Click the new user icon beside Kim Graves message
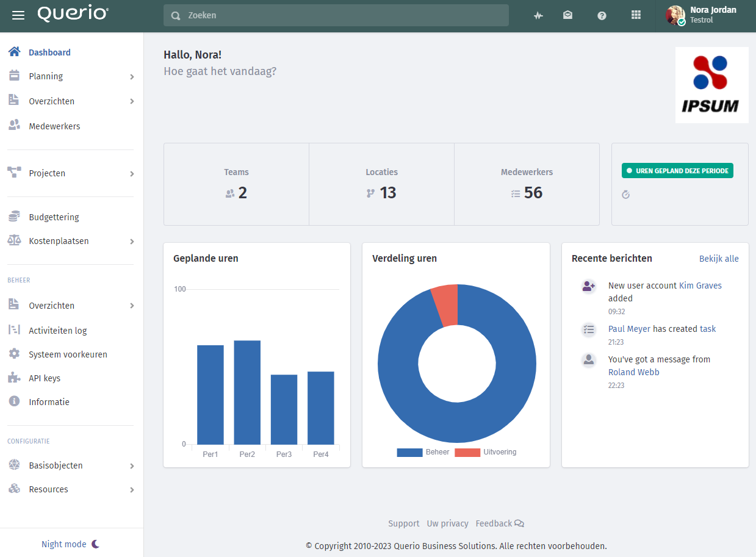This screenshot has height=557, width=756. coord(588,286)
